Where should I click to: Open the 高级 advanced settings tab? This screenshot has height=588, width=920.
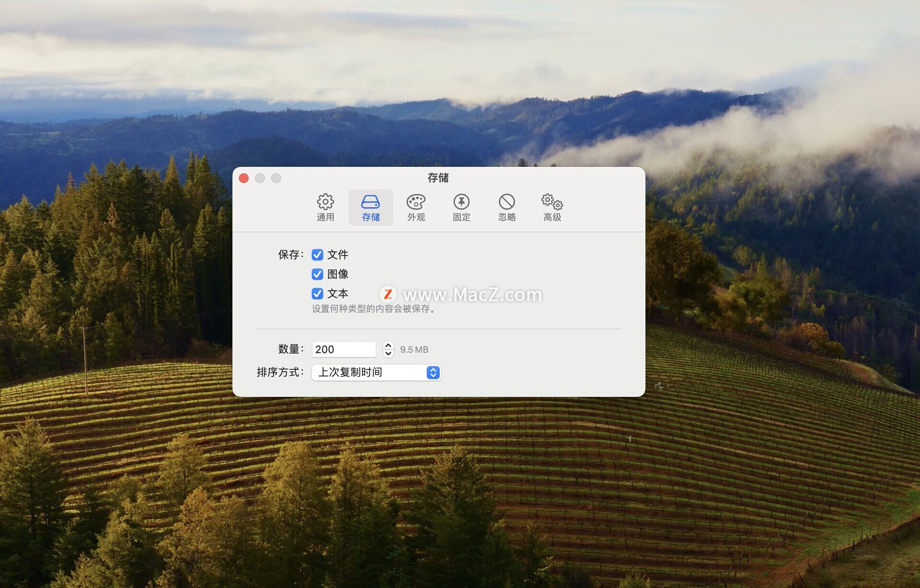click(552, 208)
